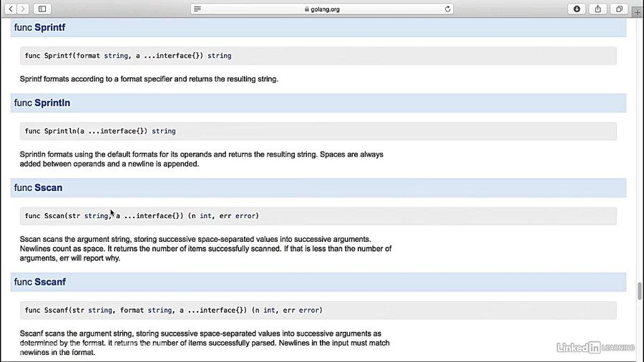Reload the golang.org page
The image size is (644, 362).
point(448,9)
